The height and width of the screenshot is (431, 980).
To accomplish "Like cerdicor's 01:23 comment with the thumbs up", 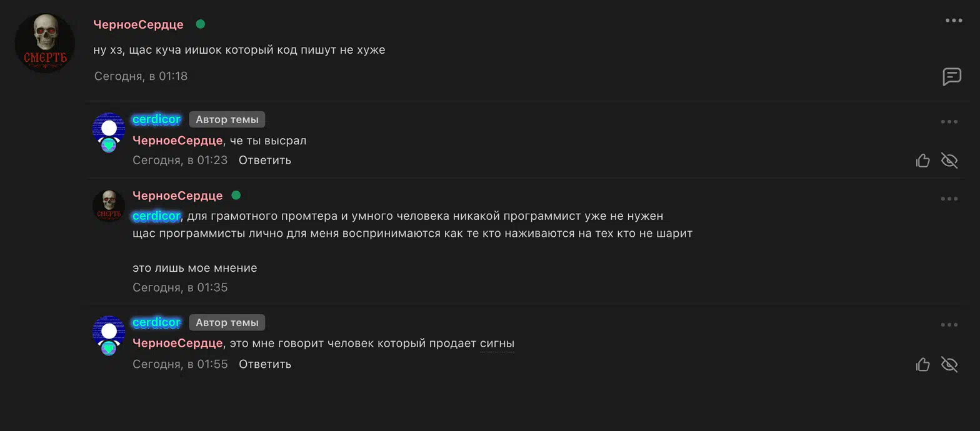I will [x=922, y=161].
